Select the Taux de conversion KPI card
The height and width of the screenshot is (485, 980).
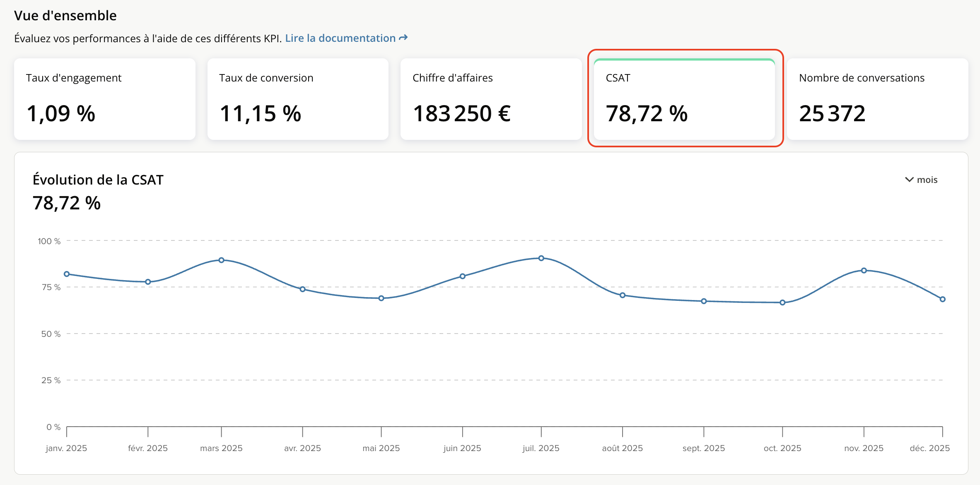click(x=298, y=99)
